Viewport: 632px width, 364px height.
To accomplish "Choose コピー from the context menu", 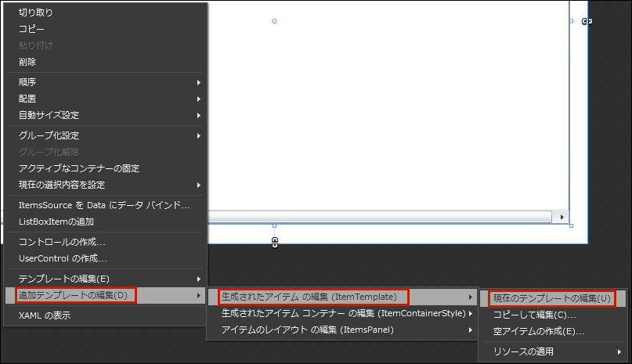I will click(106, 29).
